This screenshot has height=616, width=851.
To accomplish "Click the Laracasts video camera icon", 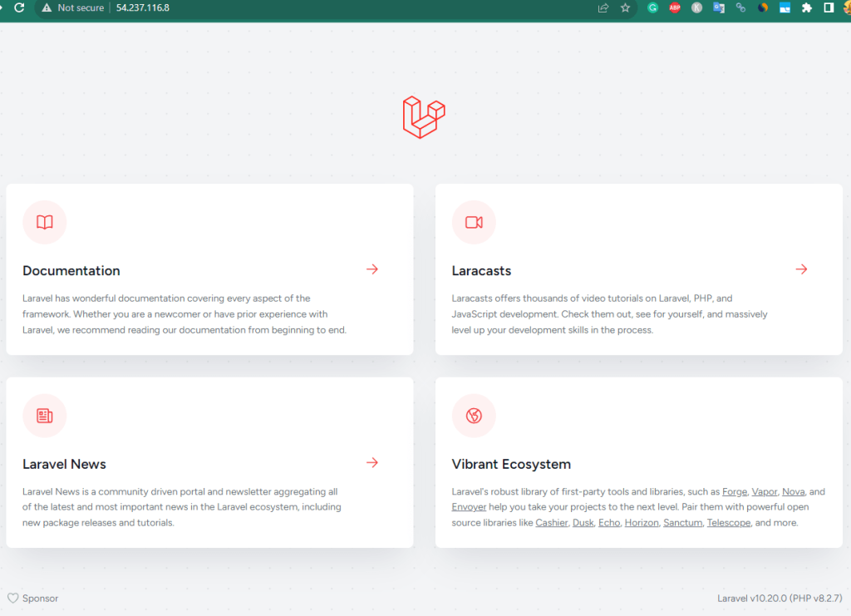I will [x=474, y=222].
